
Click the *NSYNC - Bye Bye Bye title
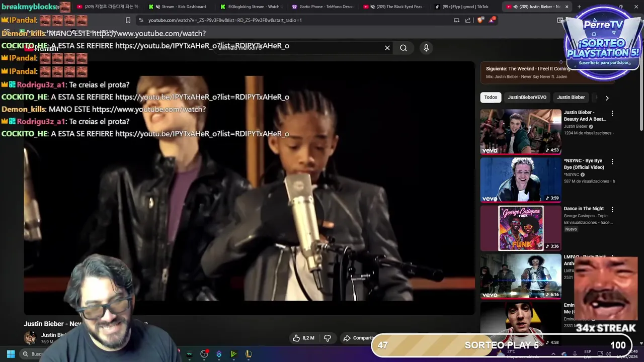pos(584,164)
